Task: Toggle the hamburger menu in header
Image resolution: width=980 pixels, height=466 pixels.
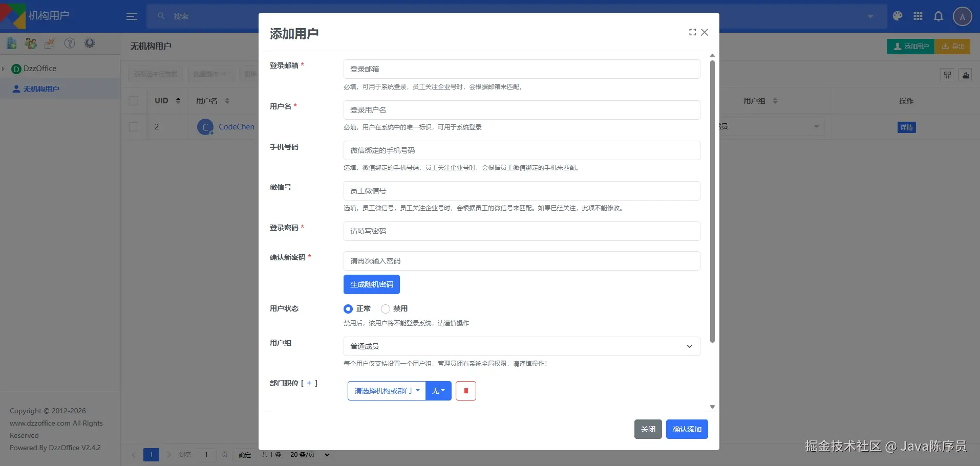Action: pos(132,16)
